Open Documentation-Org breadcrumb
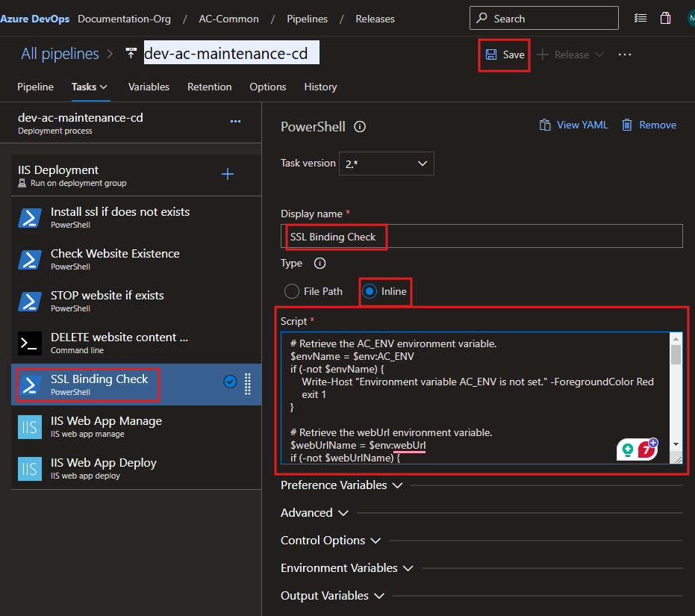 coord(124,19)
